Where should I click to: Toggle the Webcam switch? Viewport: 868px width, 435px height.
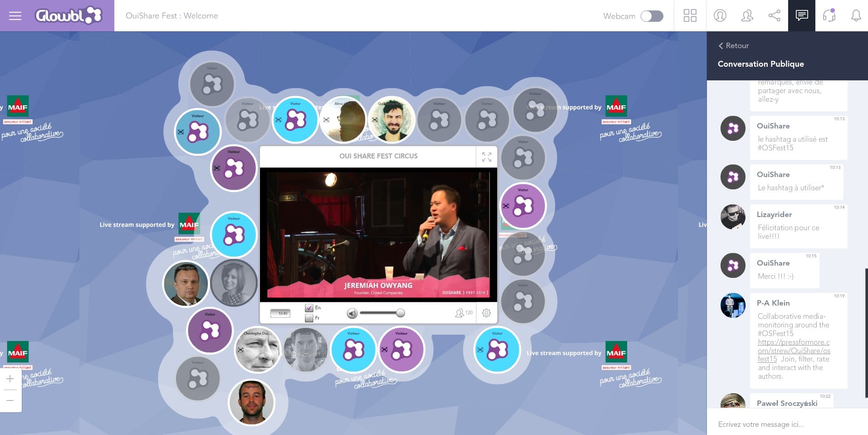pyautogui.click(x=652, y=16)
